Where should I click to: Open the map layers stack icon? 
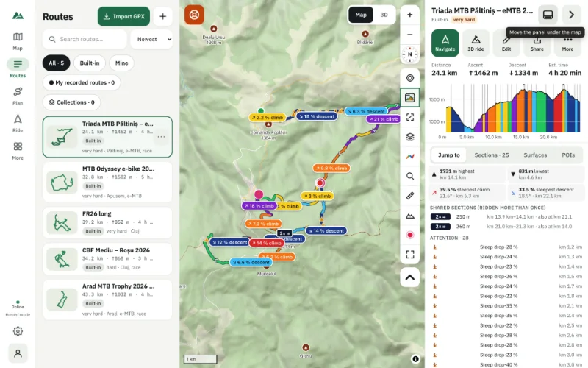tap(410, 137)
